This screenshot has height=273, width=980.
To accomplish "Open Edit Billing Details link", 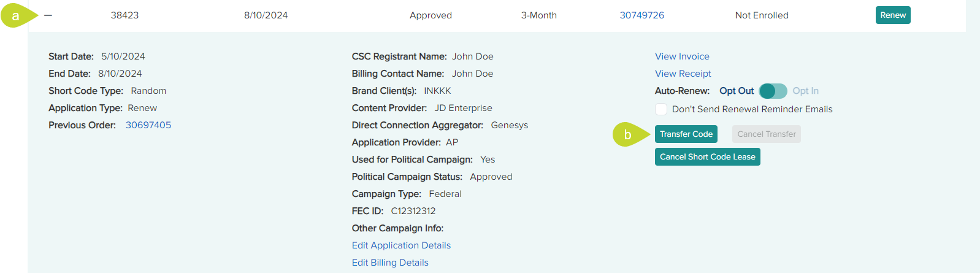I will coord(390,263).
